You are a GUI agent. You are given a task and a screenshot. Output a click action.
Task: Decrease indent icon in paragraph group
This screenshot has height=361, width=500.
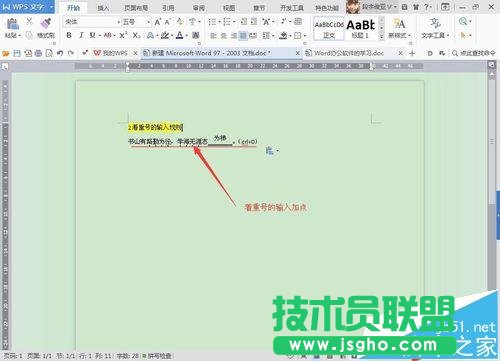point(244,22)
